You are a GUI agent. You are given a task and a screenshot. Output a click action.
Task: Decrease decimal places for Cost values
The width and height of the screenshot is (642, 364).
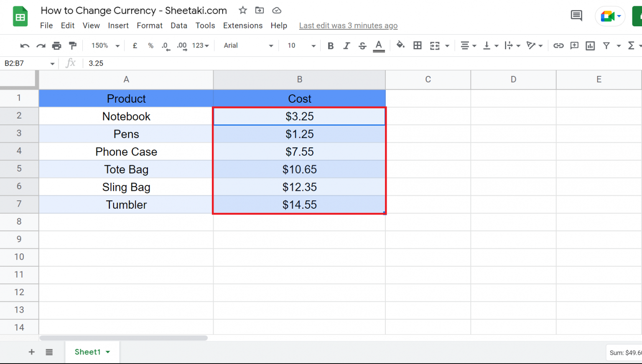[166, 45]
